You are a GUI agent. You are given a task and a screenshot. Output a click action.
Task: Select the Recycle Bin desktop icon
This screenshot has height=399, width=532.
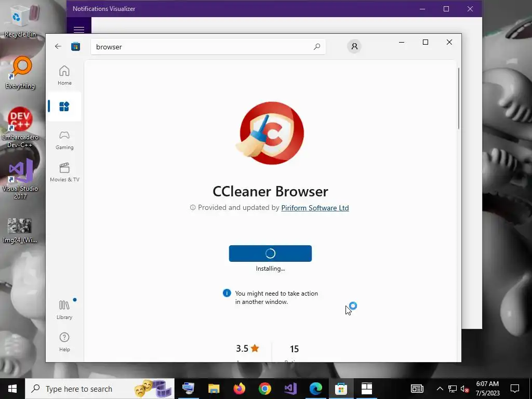tap(20, 21)
